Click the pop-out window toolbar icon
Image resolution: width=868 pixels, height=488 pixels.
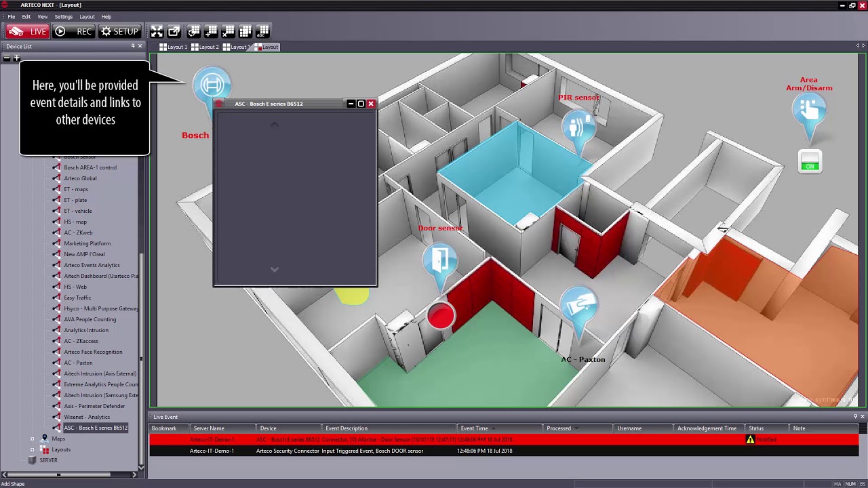174,31
